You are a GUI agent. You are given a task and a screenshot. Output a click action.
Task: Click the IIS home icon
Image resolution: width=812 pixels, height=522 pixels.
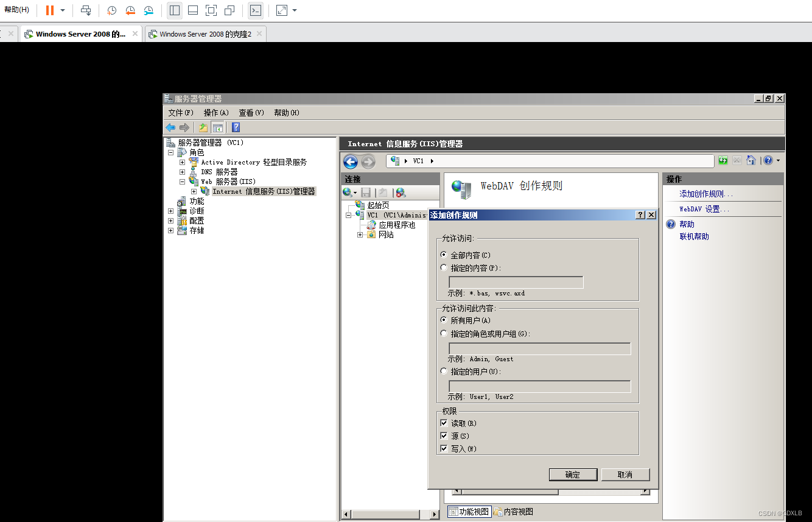click(751, 161)
